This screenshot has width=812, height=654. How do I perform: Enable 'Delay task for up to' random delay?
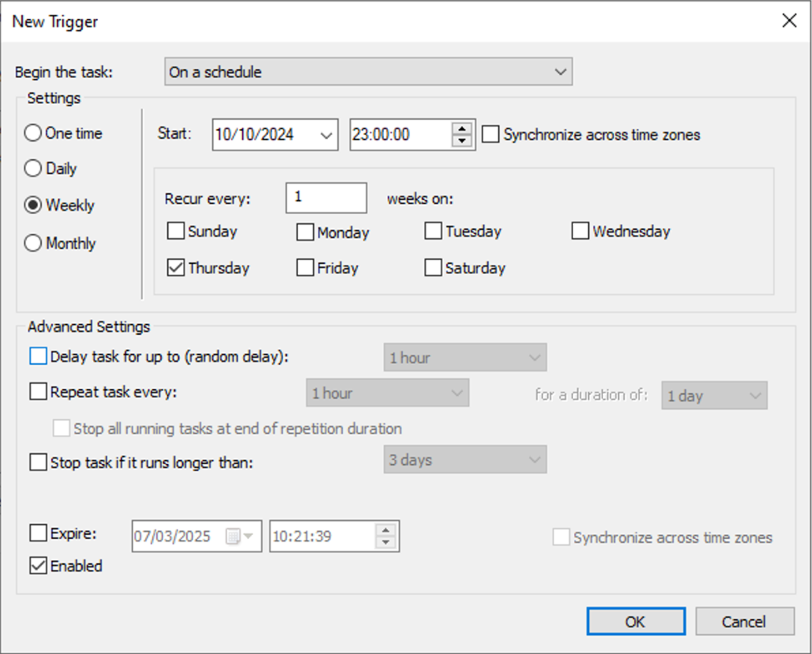[39, 356]
